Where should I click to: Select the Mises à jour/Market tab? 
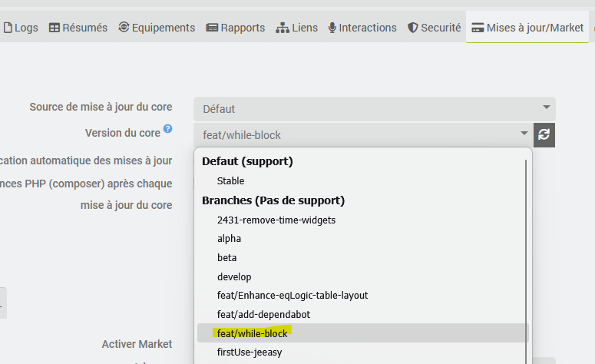527,28
